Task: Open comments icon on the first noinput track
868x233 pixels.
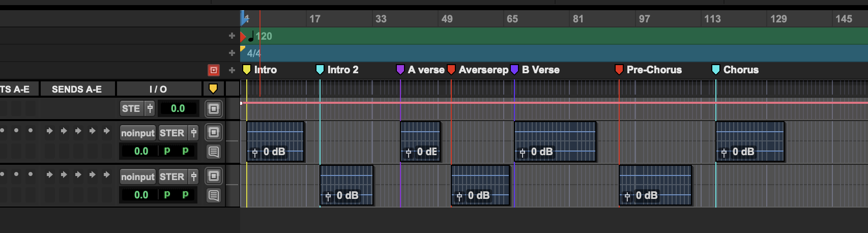Action: tap(214, 152)
